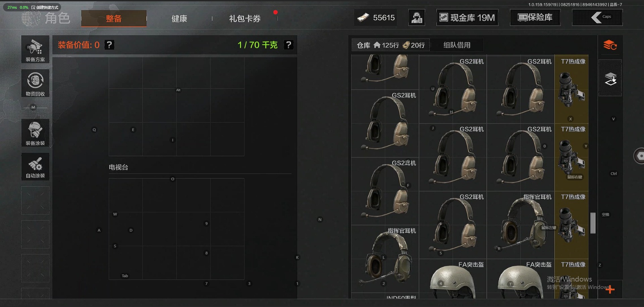Select the 指挥官耳机 item labeled 鼠标左键

coord(520,225)
